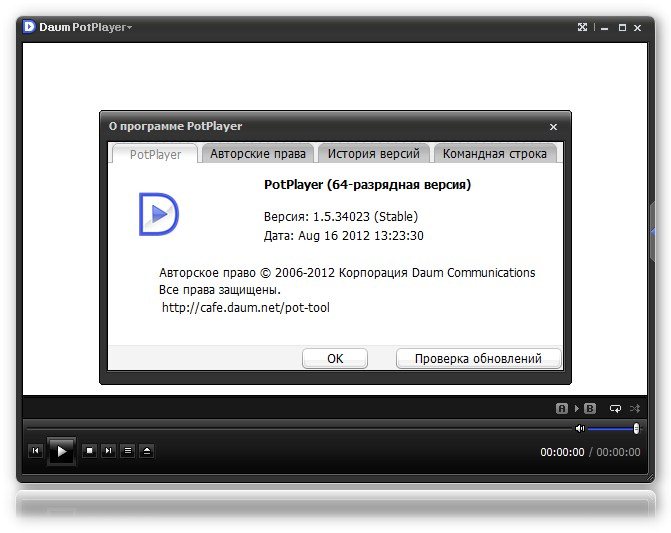Screen dimensions: 671x533
Task: Close the PotPlayer main window
Action: click(638, 28)
